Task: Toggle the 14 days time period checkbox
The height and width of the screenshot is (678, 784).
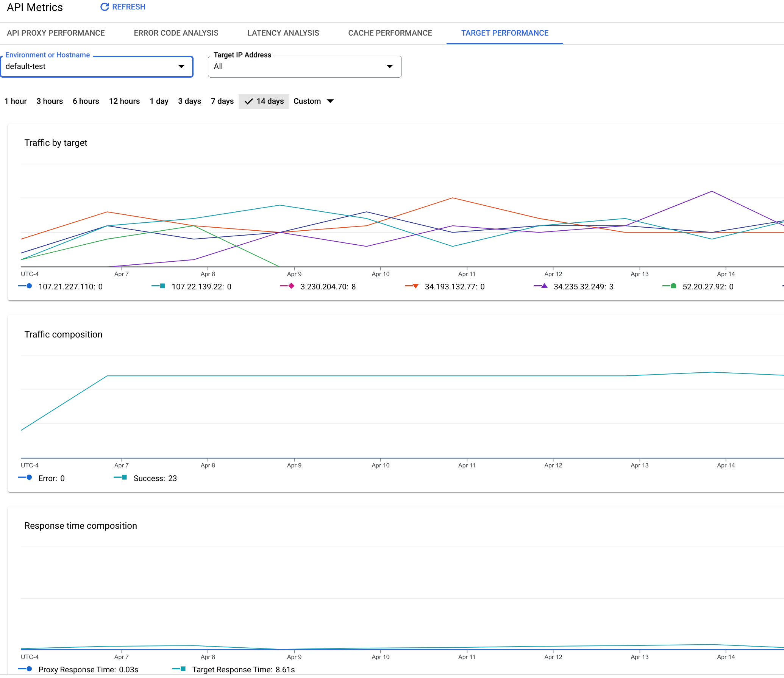Action: pyautogui.click(x=263, y=102)
